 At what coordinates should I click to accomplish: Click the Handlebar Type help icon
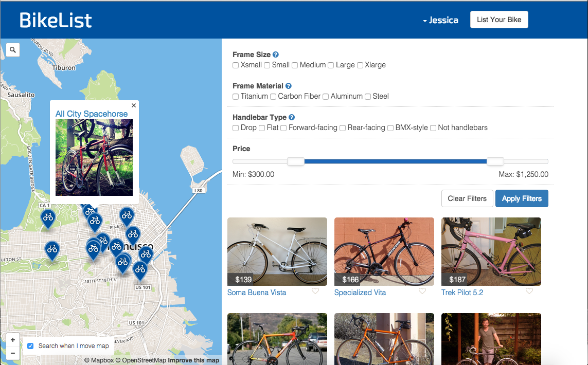click(292, 117)
